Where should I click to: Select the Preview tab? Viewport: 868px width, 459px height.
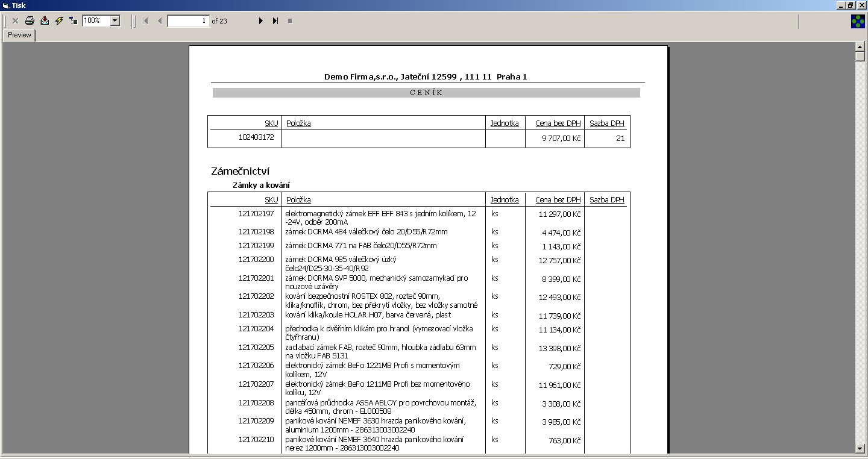click(x=19, y=35)
